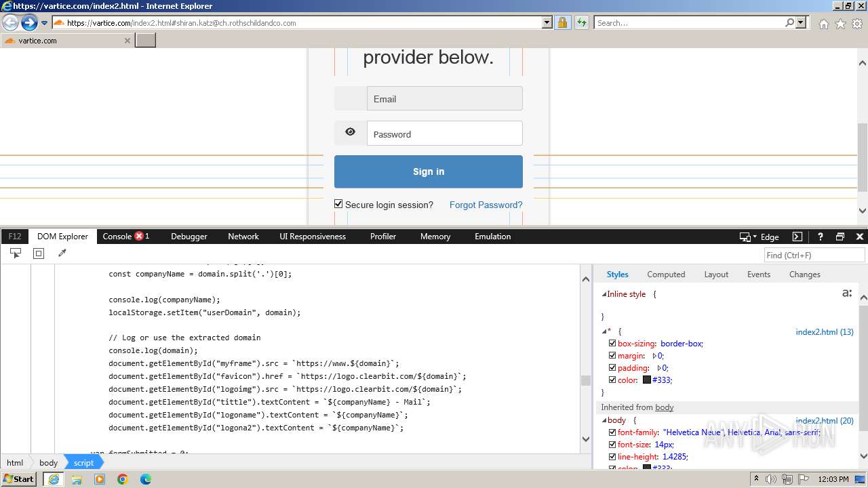Collapse the body selector rule
The image size is (868, 488).
[x=604, y=421]
